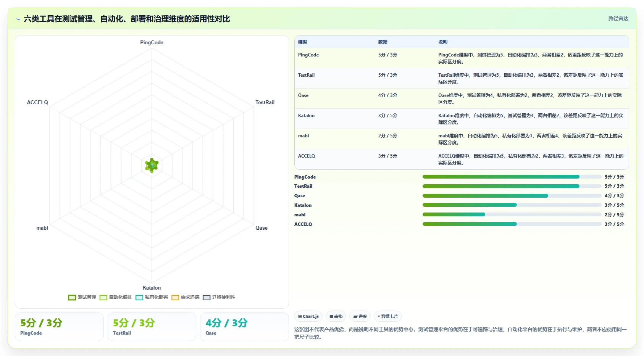Click the data cluster at the radar center
Viewport: 644px width, 356px height.
pyautogui.click(x=152, y=165)
